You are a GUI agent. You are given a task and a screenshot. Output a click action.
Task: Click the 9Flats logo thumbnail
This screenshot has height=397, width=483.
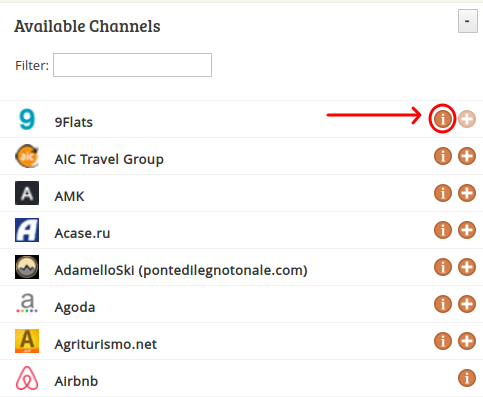click(x=27, y=119)
